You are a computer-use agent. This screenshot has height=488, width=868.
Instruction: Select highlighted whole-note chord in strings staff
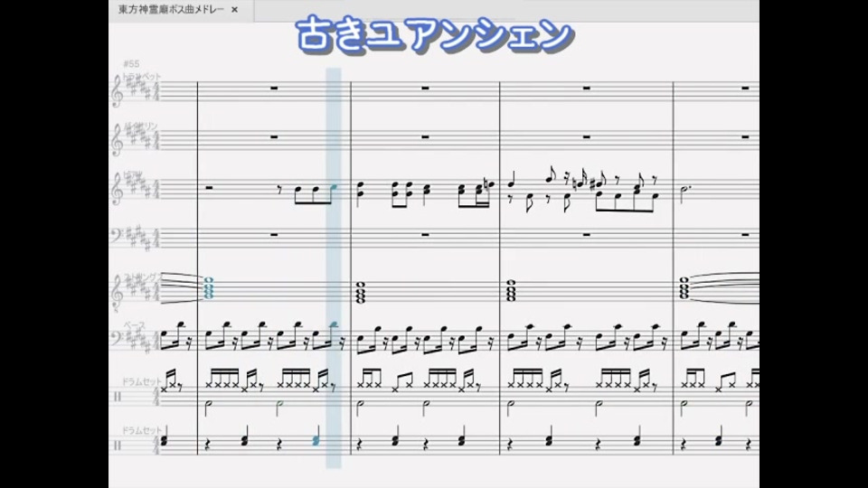click(x=208, y=288)
